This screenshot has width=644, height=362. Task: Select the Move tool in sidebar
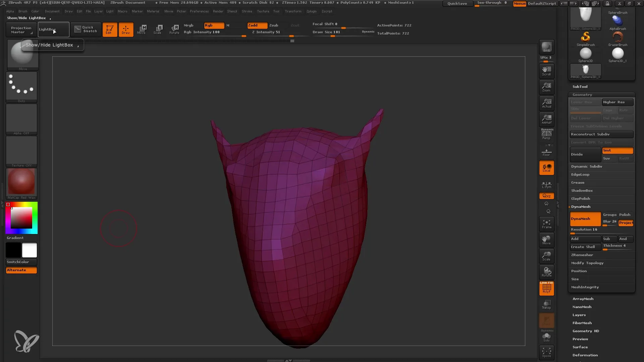[x=547, y=240]
